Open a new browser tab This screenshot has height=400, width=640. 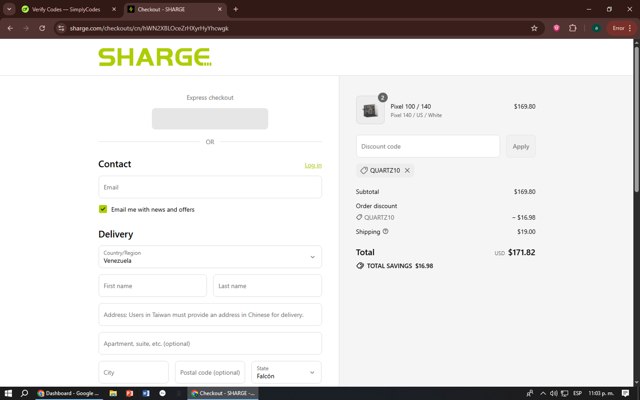(x=236, y=9)
